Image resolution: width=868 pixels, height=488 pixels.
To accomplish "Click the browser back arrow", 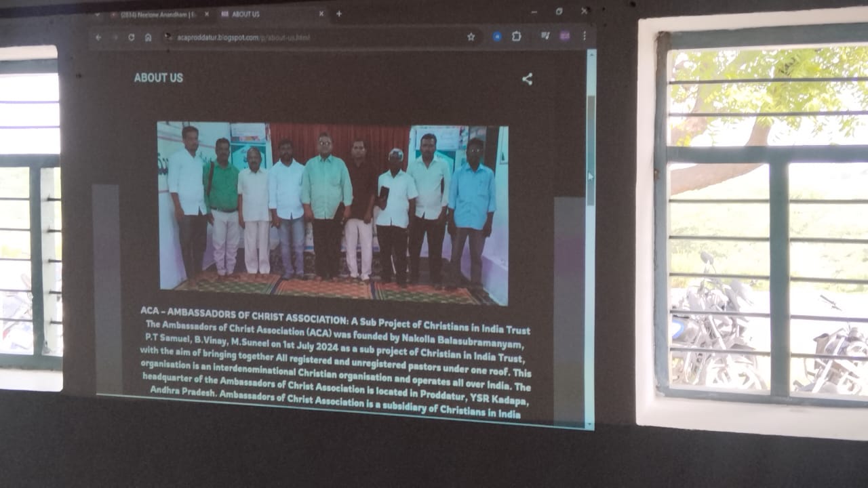I will pos(98,37).
